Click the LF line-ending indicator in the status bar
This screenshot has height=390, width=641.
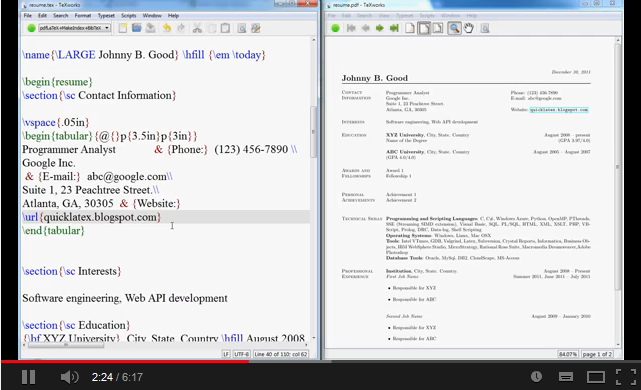[226, 354]
